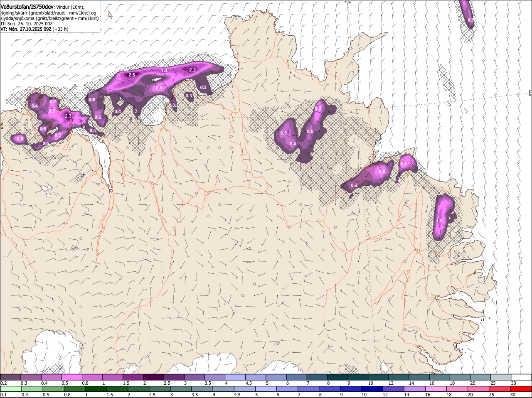Screen dimensions: 532x398
Task: Pick the dark teal 8–9 swatch, upper scale
Action: (337, 377)
